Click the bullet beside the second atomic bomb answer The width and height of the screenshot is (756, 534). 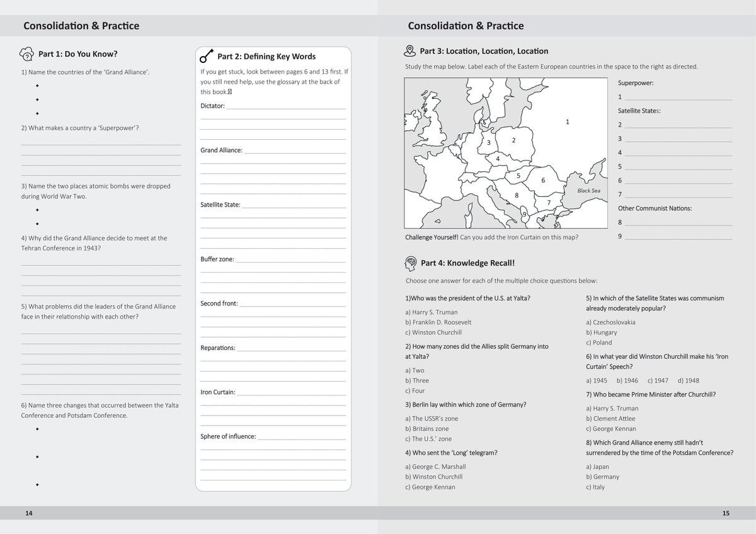pos(37,222)
